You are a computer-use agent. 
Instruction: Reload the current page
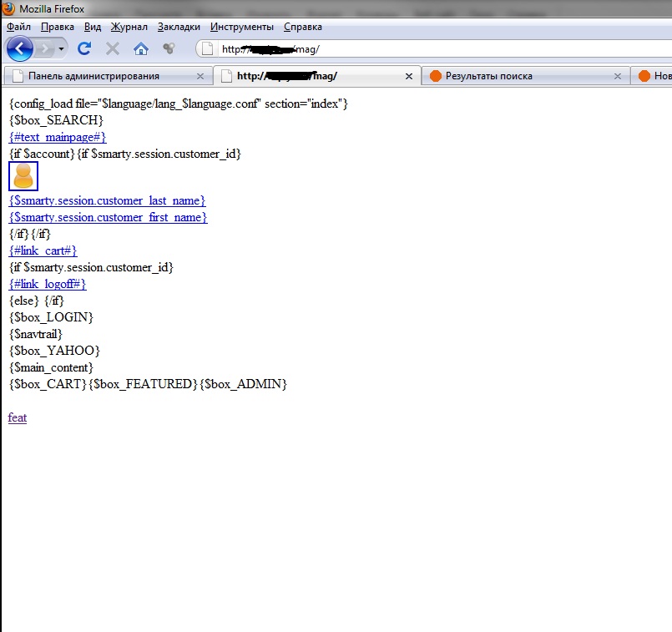click(83, 48)
